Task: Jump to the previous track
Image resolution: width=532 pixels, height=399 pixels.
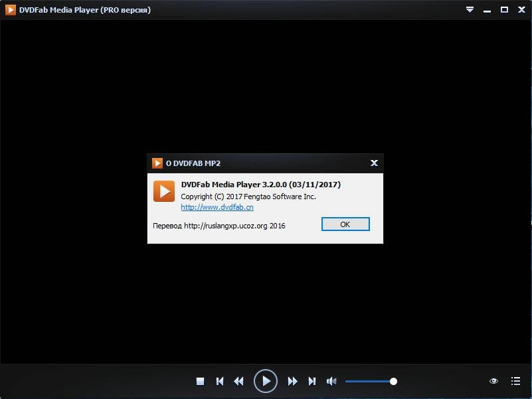Action: coord(220,381)
